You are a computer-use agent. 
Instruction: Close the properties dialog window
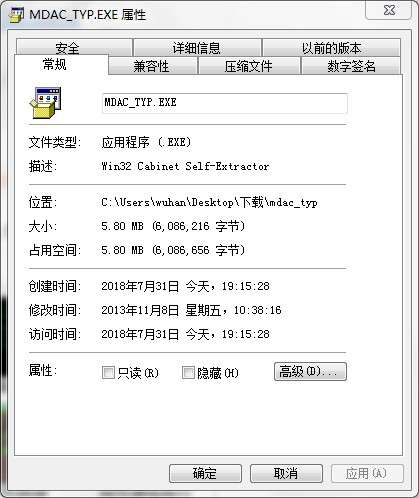(389, 11)
